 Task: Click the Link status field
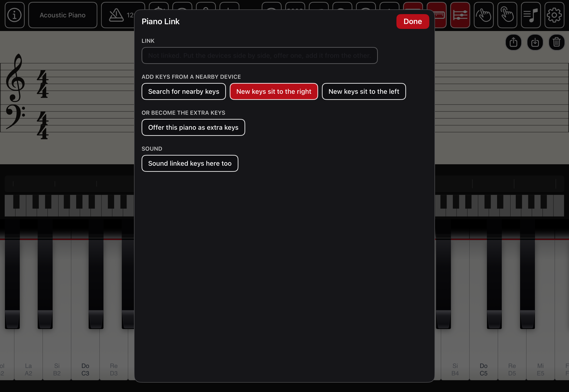pyautogui.click(x=259, y=55)
